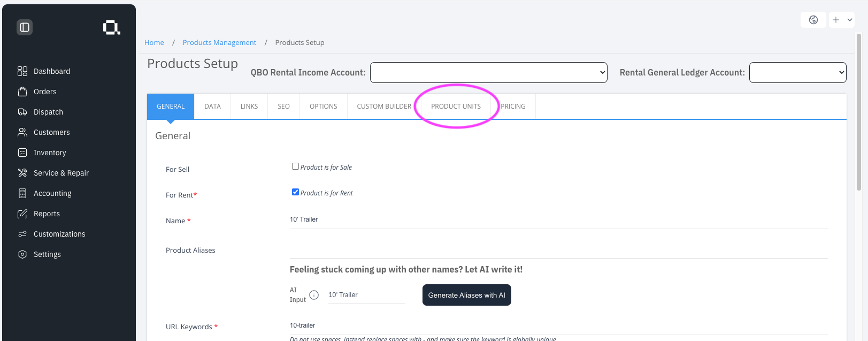Uncheck the Product is for Rent checkbox
Image resolution: width=868 pixels, height=341 pixels.
[295, 192]
